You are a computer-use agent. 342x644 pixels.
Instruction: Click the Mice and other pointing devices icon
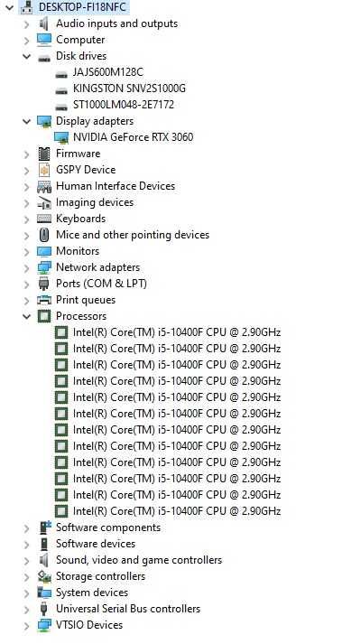(44, 235)
